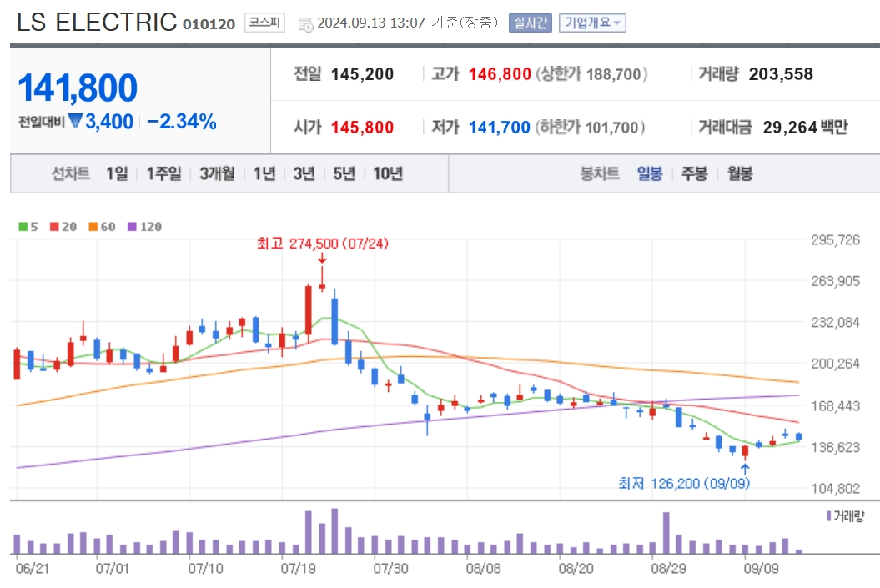The width and height of the screenshot is (880, 588).
Task: Click the stock code 010120
Action: pyautogui.click(x=209, y=24)
